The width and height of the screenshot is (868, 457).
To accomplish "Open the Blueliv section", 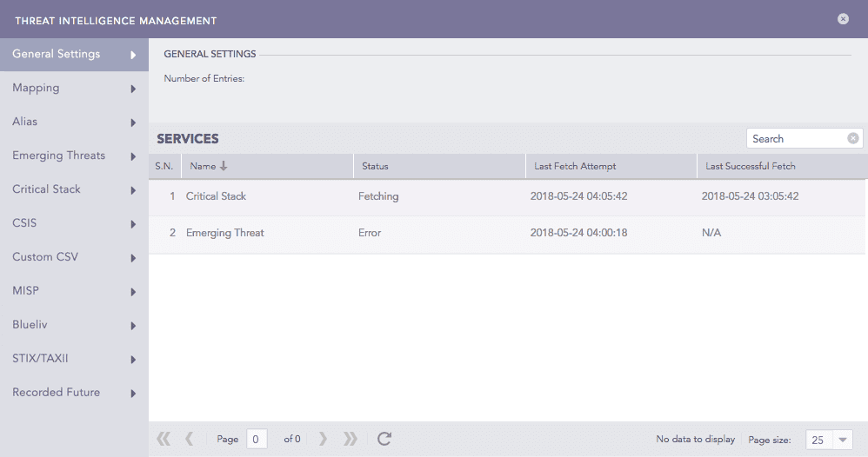I will (x=74, y=325).
